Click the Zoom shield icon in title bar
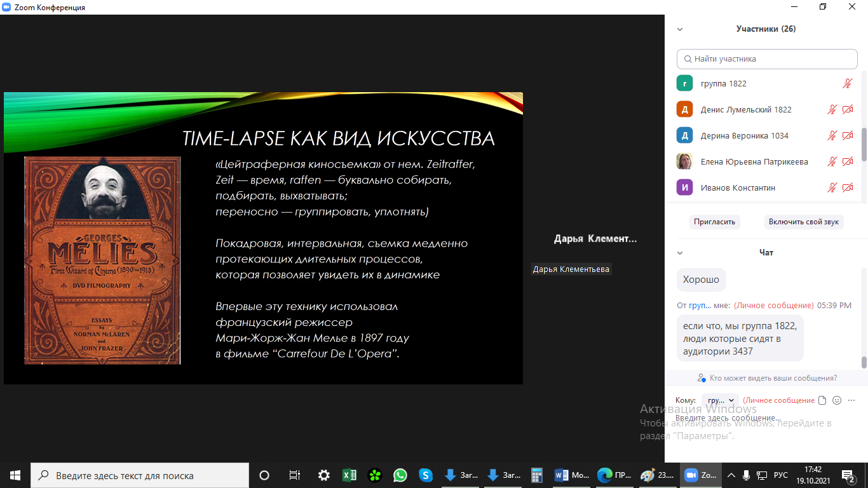868x488 pixels. tap(8, 8)
